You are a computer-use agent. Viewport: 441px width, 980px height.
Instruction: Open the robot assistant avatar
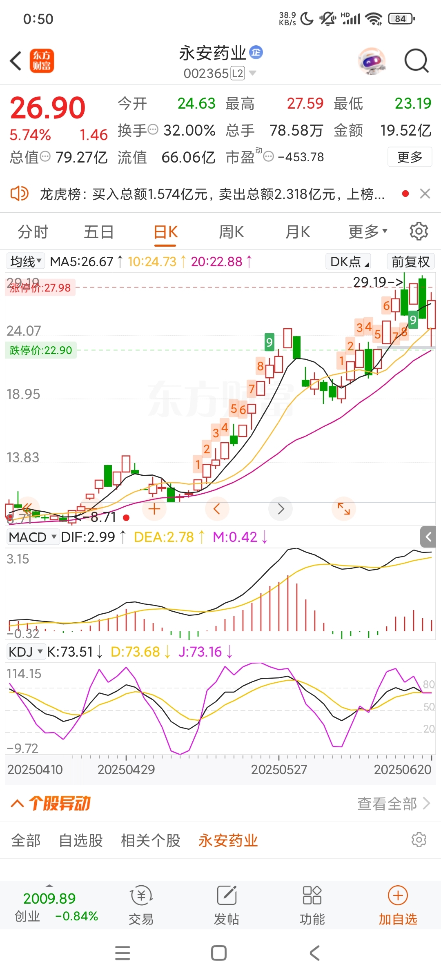click(x=372, y=61)
